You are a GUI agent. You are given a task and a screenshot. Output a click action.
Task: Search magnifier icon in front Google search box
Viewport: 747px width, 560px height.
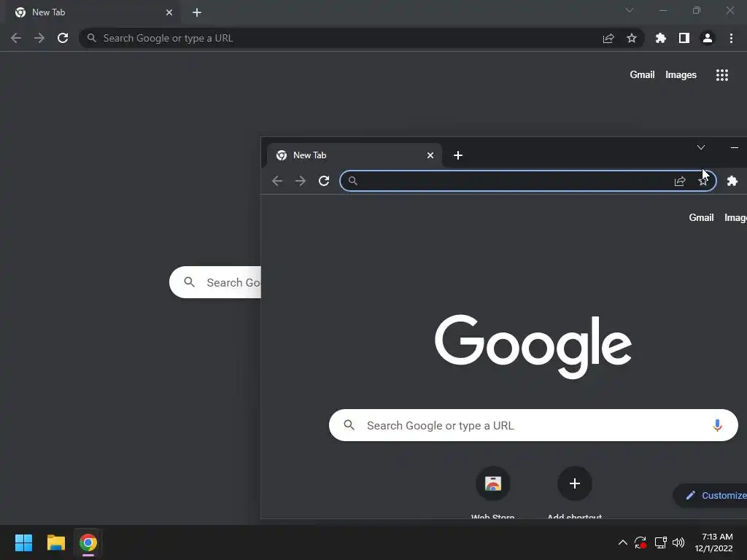click(x=349, y=425)
